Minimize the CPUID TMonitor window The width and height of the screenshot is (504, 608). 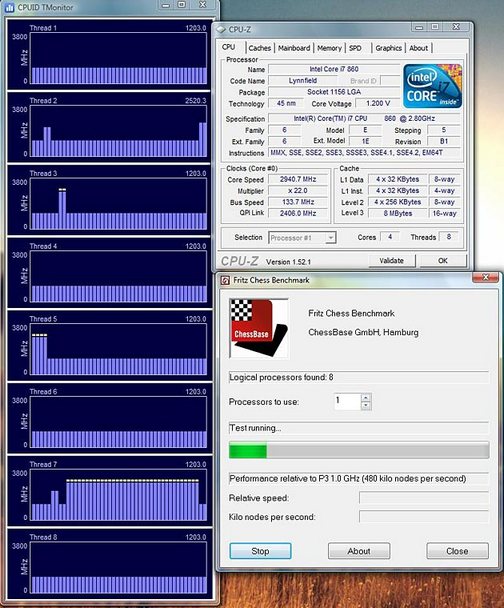pos(166,5)
